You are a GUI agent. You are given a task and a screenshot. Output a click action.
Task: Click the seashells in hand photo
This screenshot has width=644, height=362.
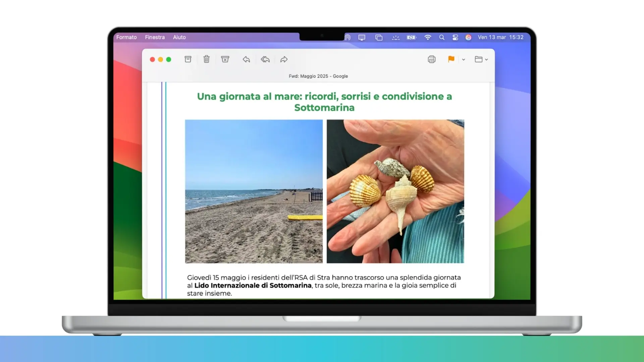point(395,191)
